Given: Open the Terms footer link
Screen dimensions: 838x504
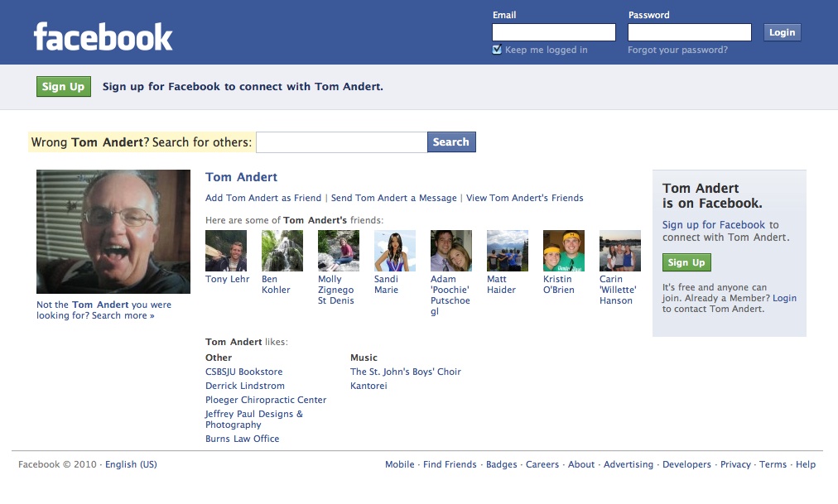Looking at the screenshot, I should click(x=773, y=464).
